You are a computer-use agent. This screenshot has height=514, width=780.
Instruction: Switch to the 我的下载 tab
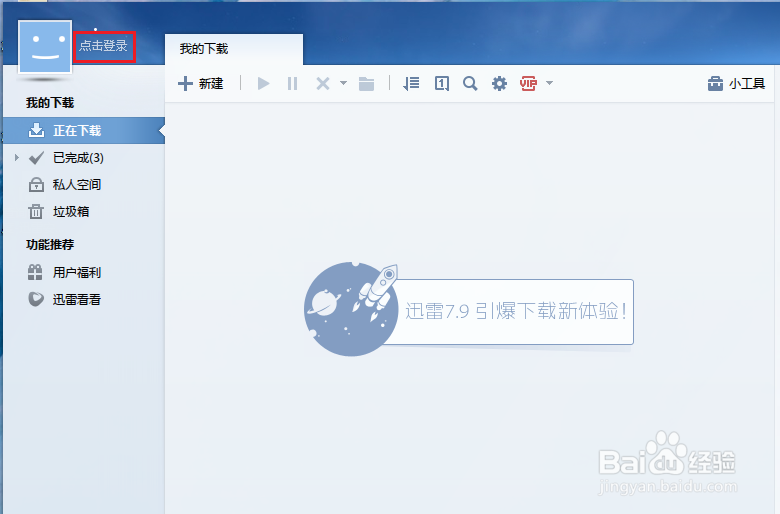[233, 49]
